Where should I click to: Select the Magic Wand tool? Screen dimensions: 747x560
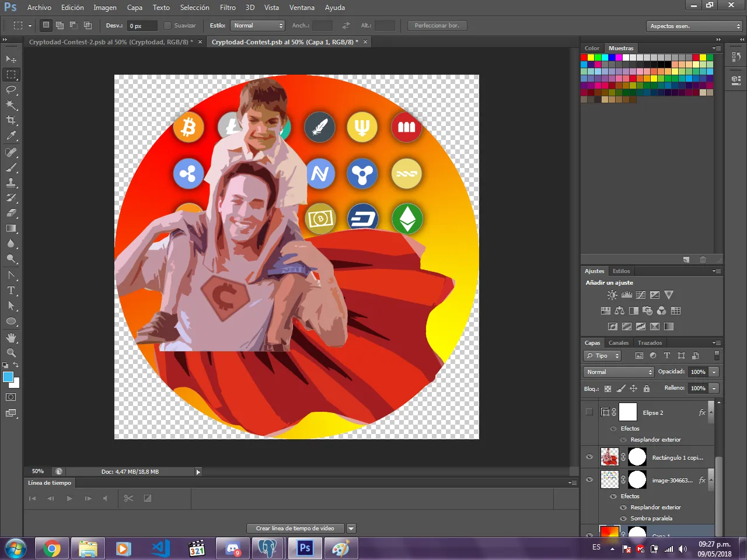(11, 105)
